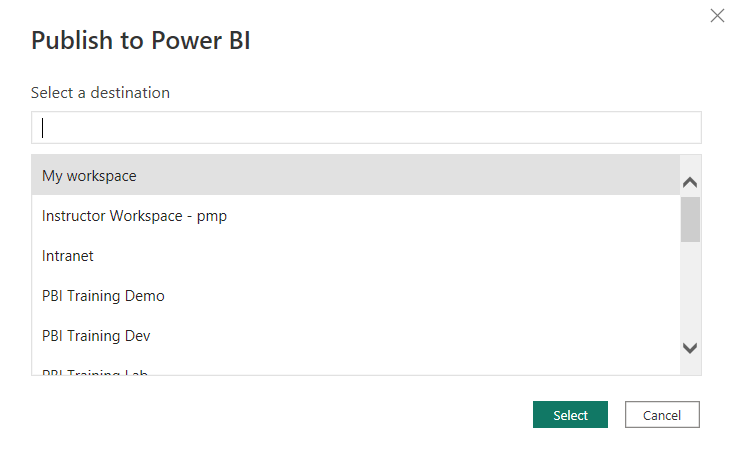Viewport: 732px width, 461px height.
Task: Click the destination search input field
Action: click(366, 128)
